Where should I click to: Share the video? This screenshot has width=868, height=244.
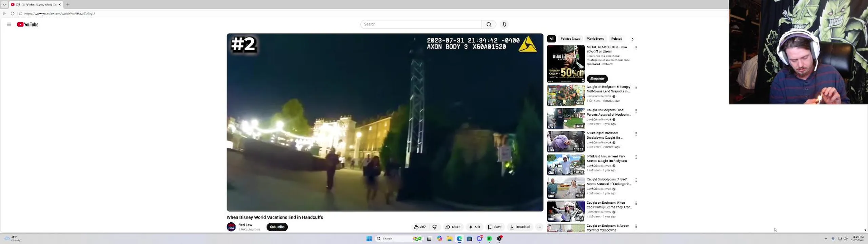(x=453, y=227)
